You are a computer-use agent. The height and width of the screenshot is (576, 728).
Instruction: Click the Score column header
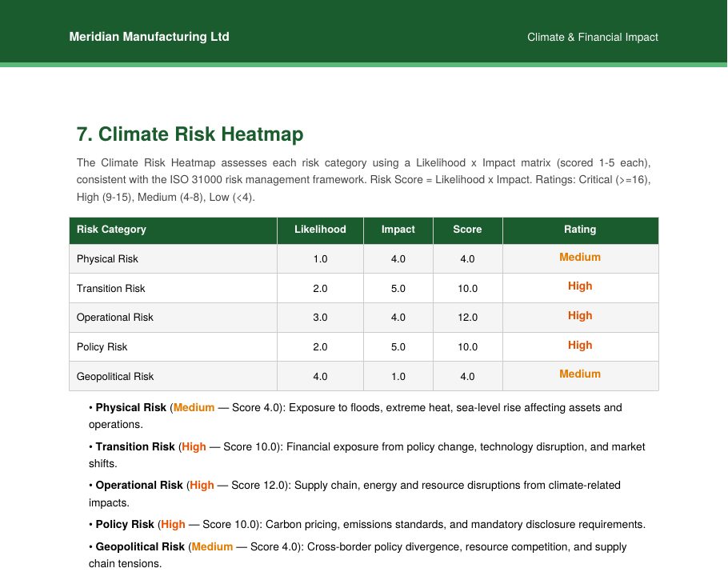[467, 230]
